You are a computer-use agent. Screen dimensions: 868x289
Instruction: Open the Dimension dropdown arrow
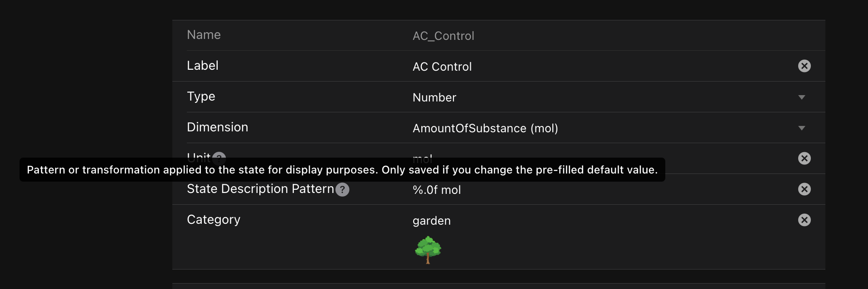coord(801,128)
